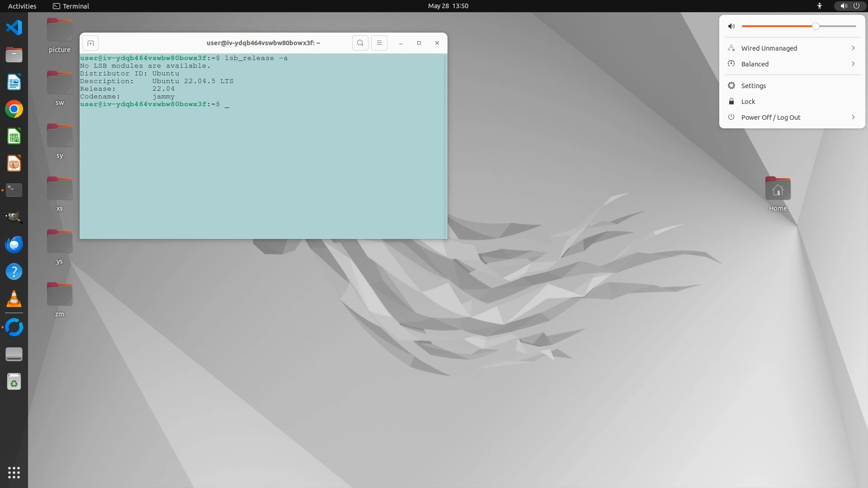Open Google Chrome from the dock
This screenshot has height=488, width=868.
[14, 109]
